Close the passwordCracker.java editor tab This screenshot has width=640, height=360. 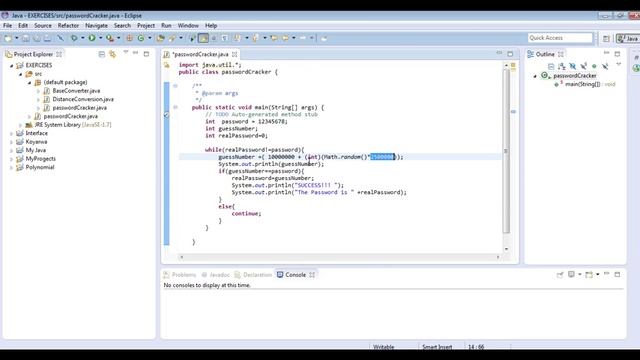tap(234, 54)
